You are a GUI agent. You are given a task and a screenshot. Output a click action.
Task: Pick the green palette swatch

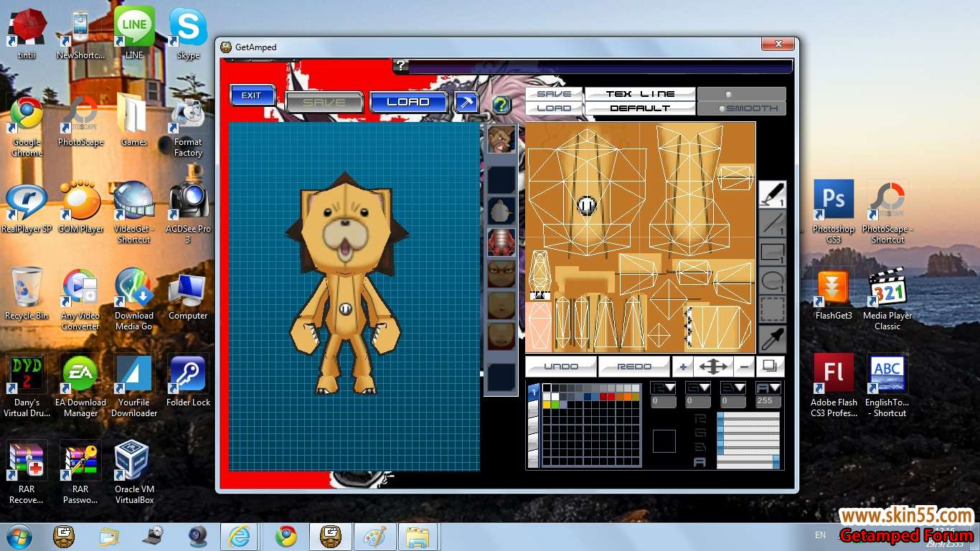pos(555,405)
